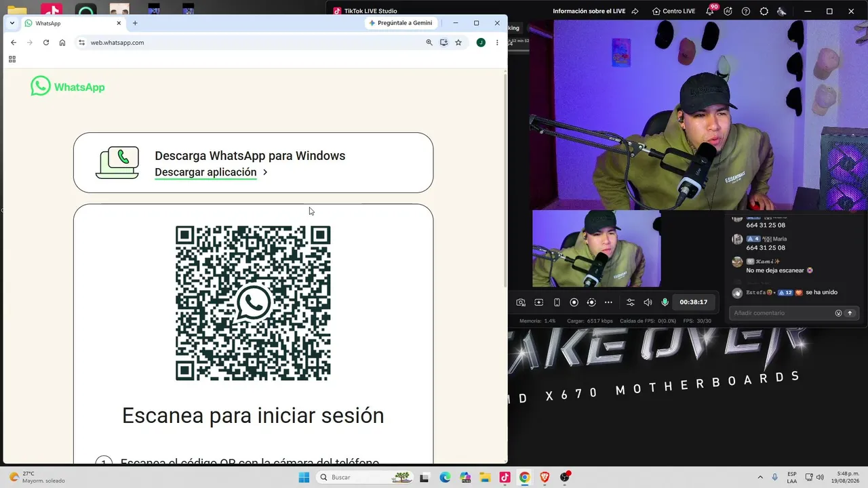Open more options in the LIVE toolbar

tap(608, 302)
